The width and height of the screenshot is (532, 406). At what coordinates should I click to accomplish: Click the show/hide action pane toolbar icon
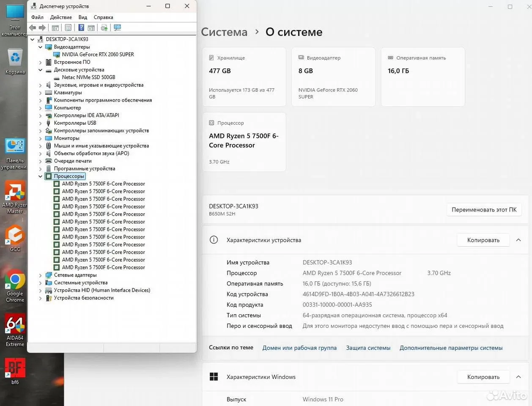click(x=91, y=27)
